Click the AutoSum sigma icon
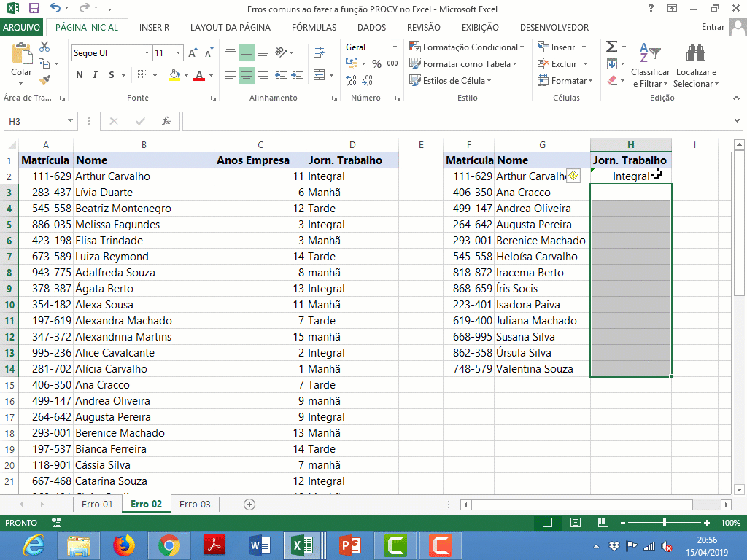 [611, 47]
